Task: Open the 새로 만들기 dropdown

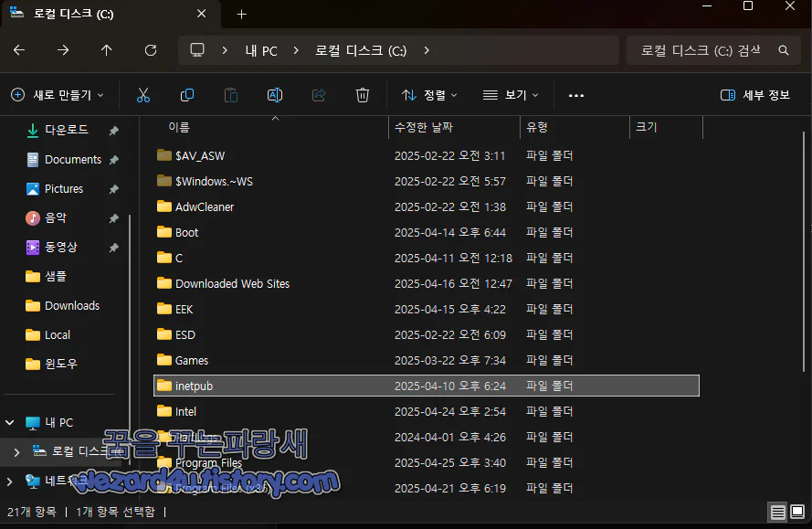Action: point(58,94)
